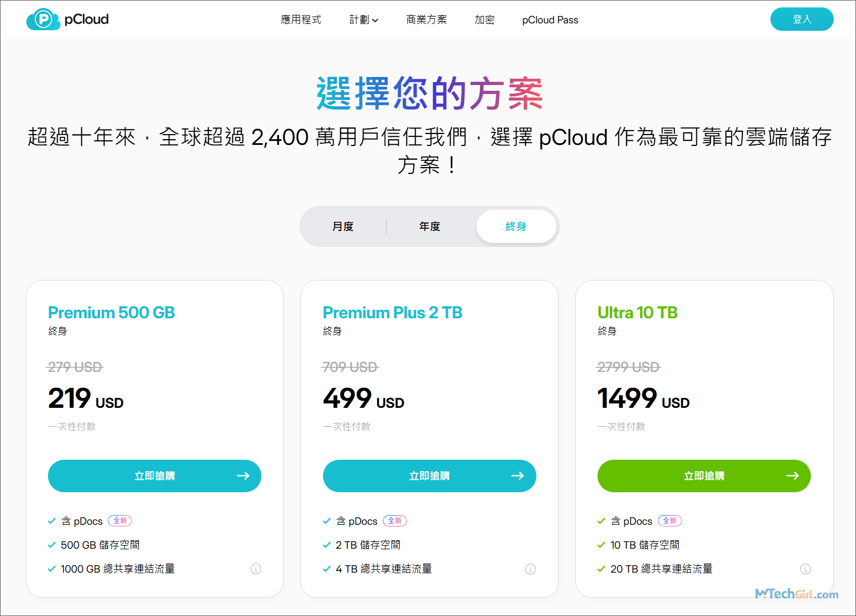Click 含 pDocs in Premium Plus 2 TB card

point(357,521)
